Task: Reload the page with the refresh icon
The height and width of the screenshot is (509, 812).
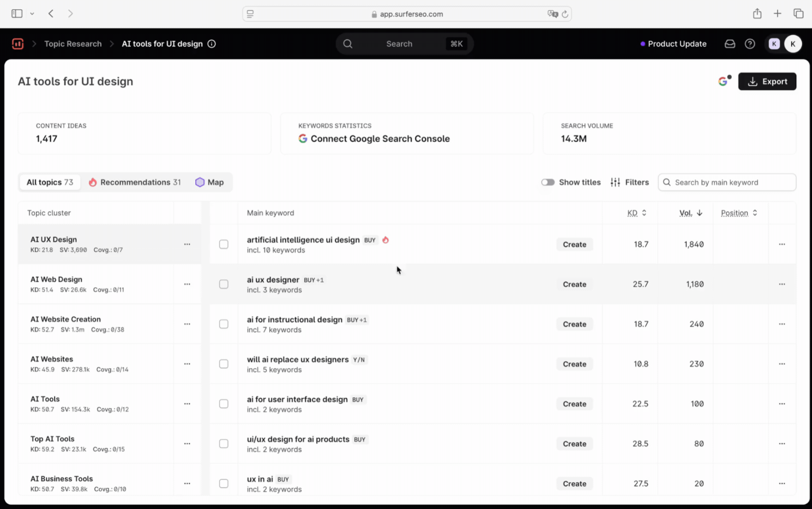Action: (x=565, y=14)
